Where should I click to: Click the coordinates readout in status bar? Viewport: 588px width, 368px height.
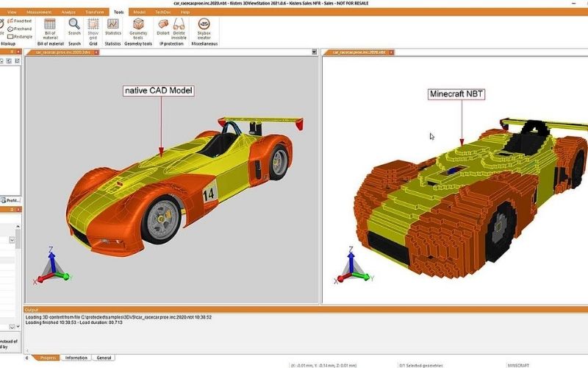tap(323, 365)
